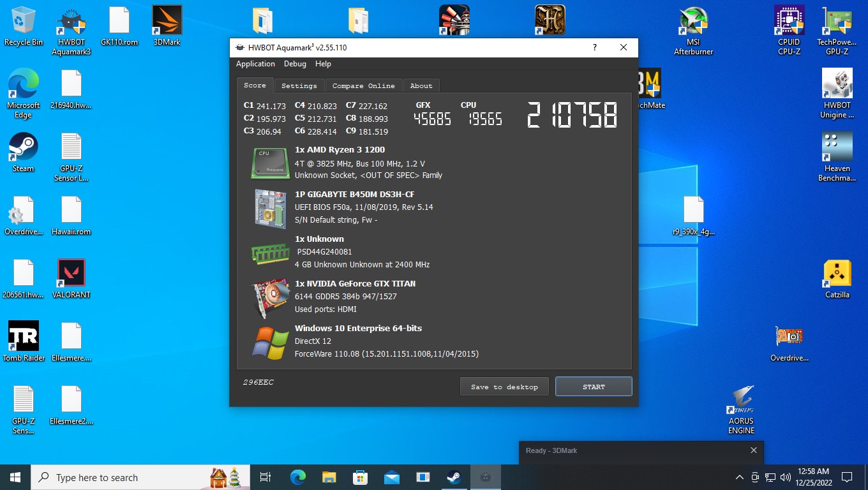Select the 206561.hw file icon

point(23,279)
